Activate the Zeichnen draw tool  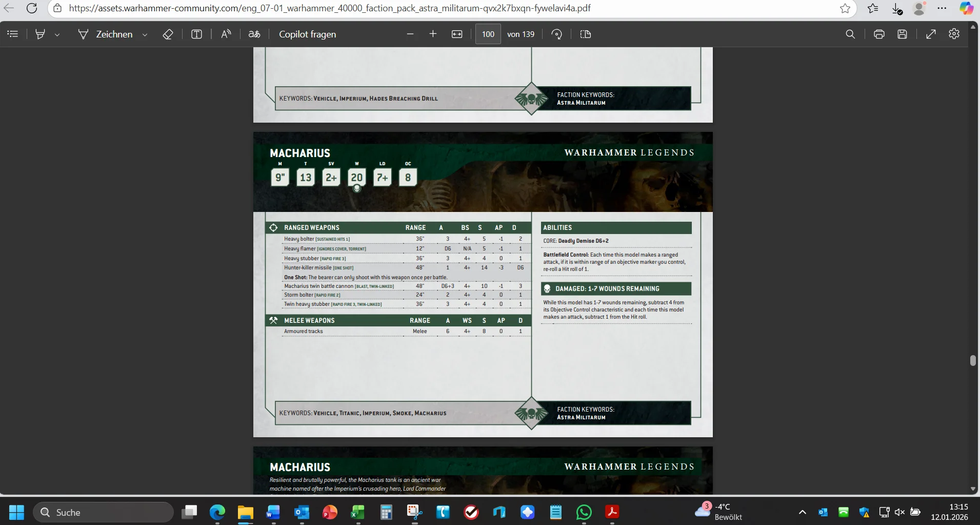pos(105,34)
